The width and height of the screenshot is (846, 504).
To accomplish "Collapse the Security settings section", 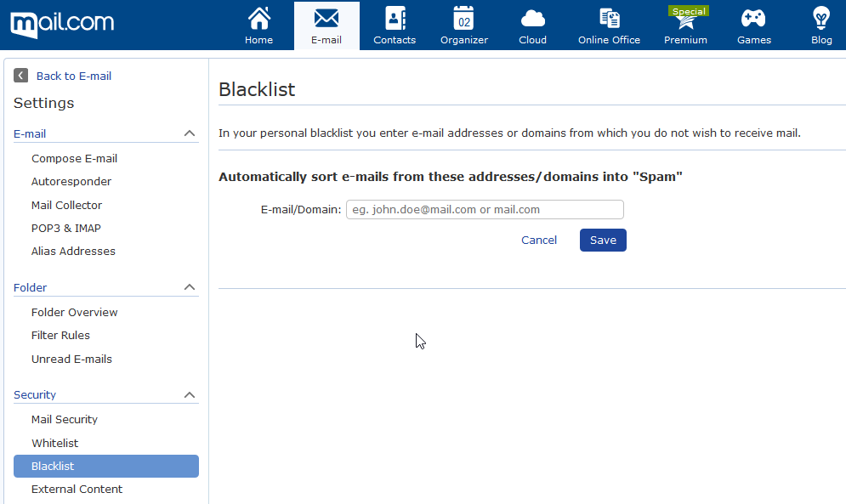I will pos(190,395).
